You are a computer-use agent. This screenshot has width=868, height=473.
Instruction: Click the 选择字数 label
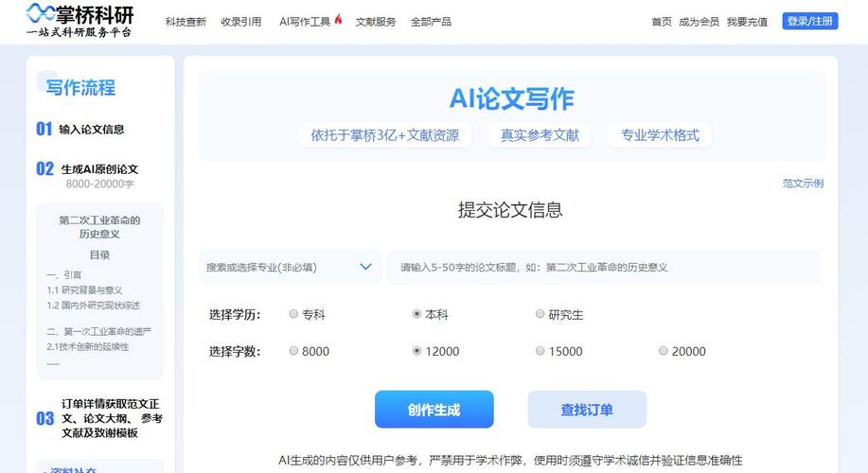click(x=235, y=351)
